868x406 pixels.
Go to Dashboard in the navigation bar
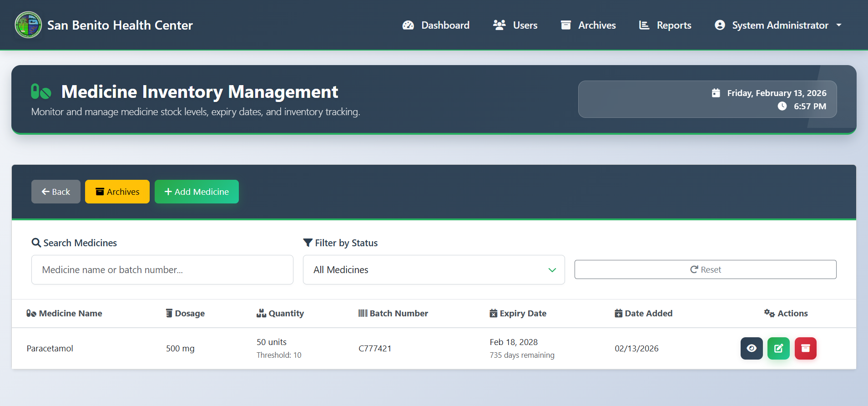click(x=436, y=25)
